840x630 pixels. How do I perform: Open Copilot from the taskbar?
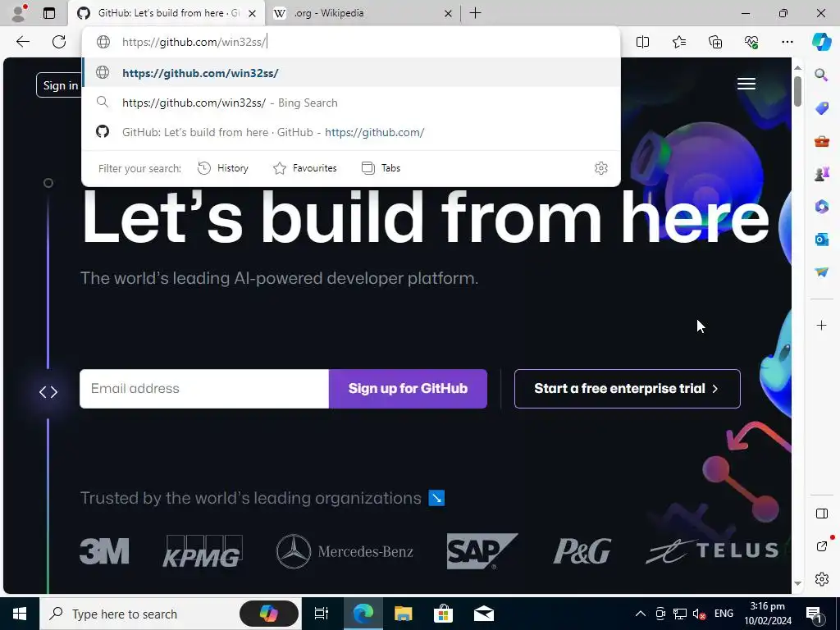(x=268, y=614)
